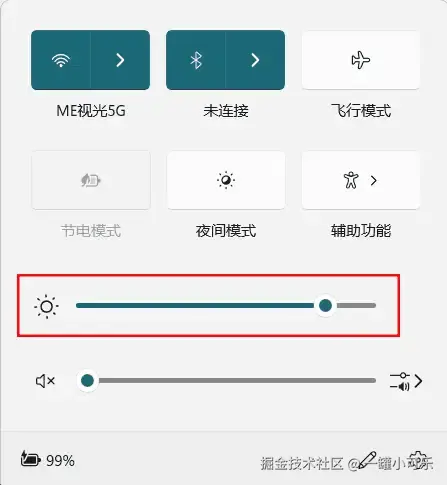Expand the accessibility options chevron
The image size is (447, 485).
click(x=374, y=180)
